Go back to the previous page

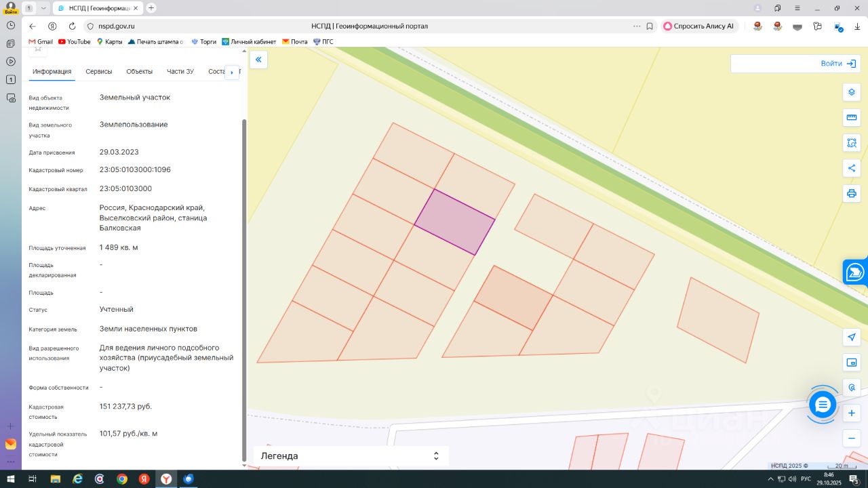click(33, 26)
